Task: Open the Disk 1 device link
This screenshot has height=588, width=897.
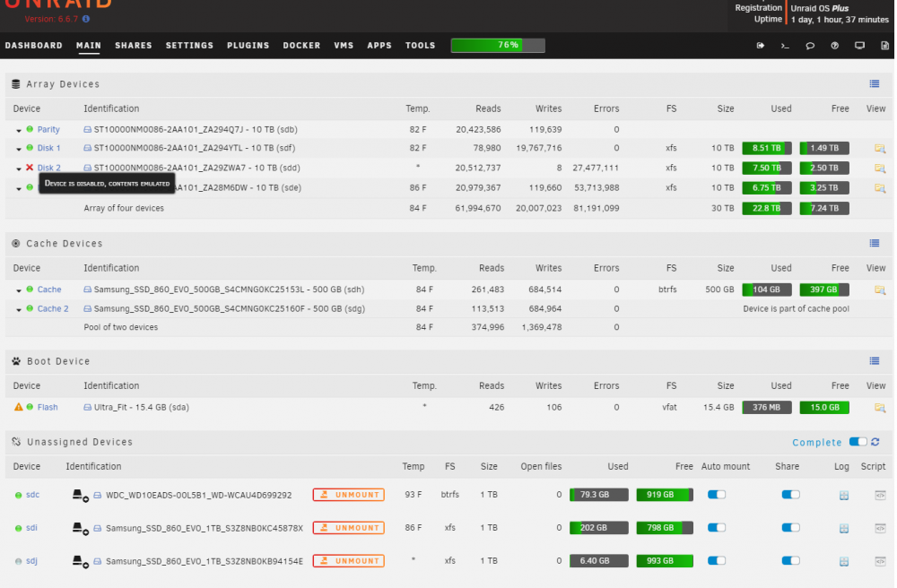Action: 48,148
